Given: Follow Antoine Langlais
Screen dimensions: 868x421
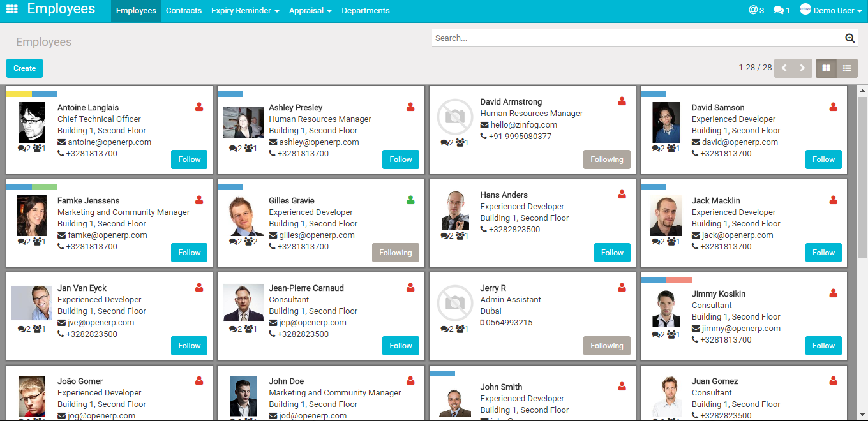Looking at the screenshot, I should (x=189, y=159).
